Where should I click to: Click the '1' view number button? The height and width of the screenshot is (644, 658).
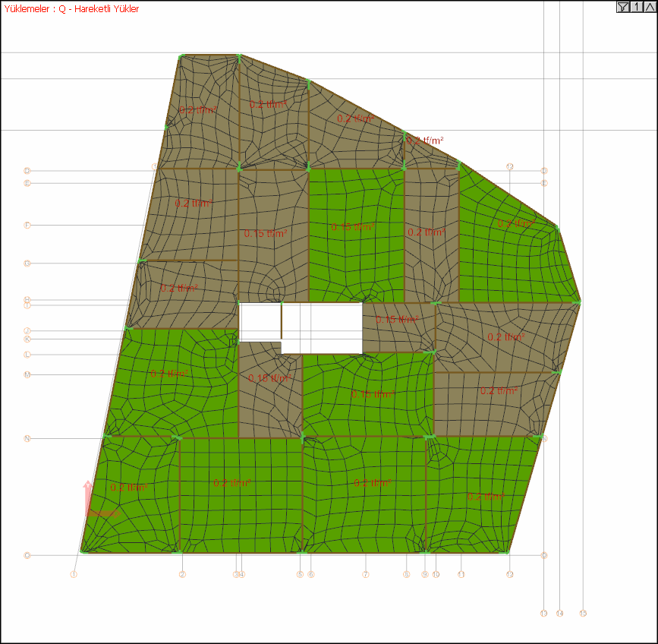[x=637, y=7]
